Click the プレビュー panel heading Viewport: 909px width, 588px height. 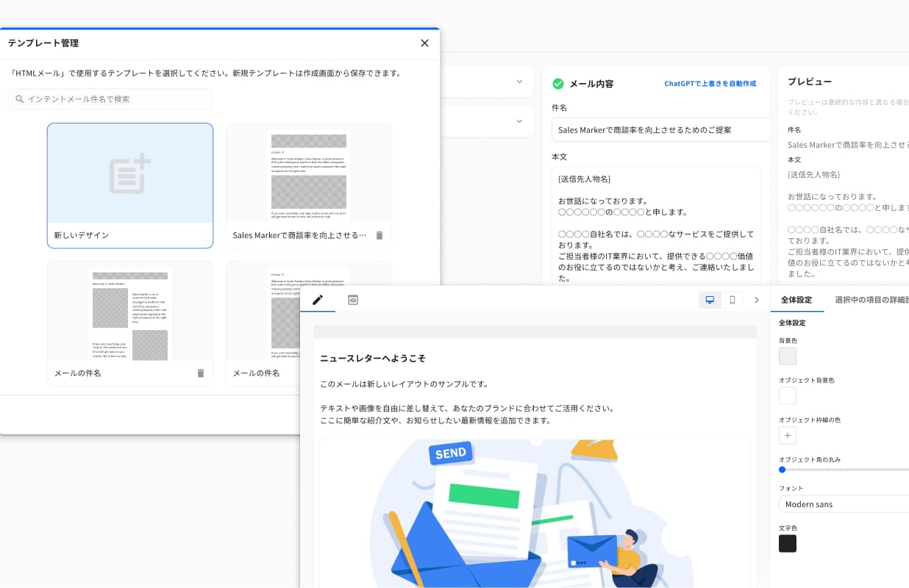pos(810,82)
